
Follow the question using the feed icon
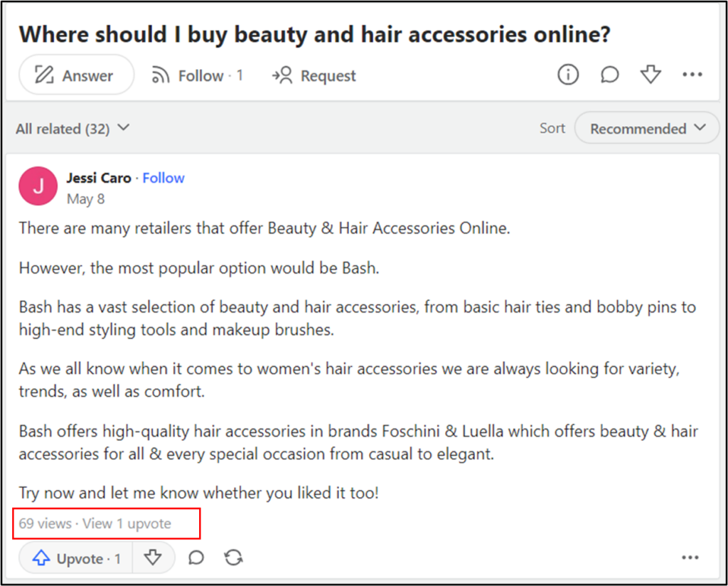point(196,75)
